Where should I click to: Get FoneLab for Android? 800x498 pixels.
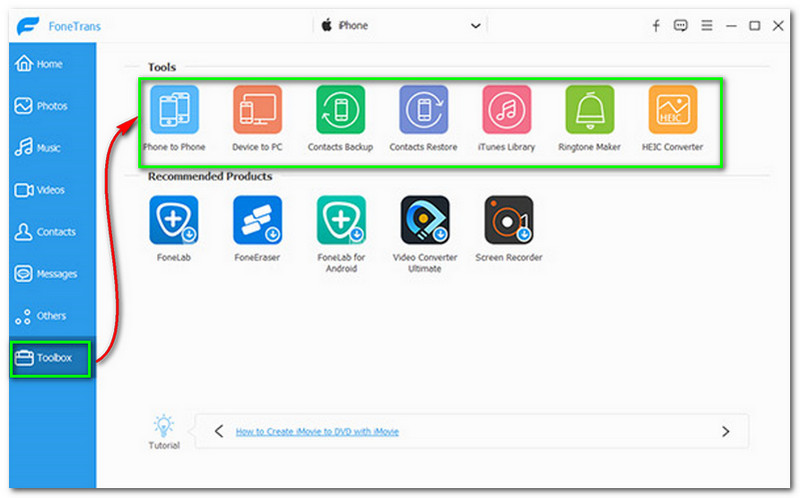coord(340,221)
